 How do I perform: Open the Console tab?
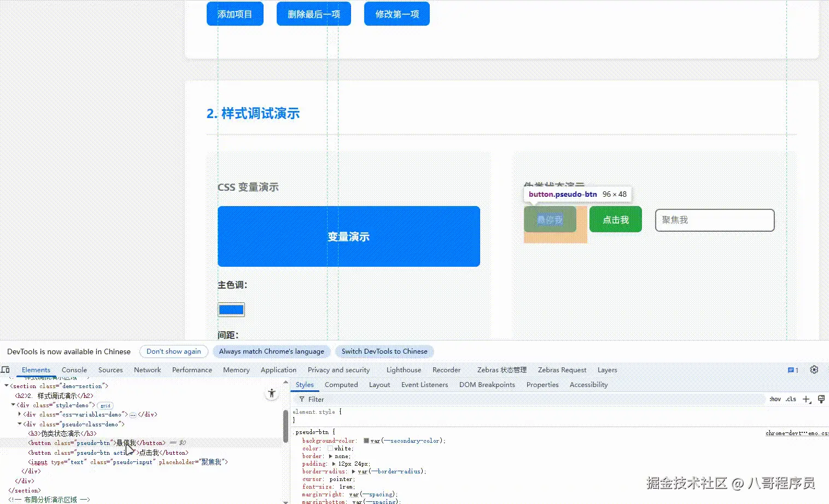coord(74,370)
